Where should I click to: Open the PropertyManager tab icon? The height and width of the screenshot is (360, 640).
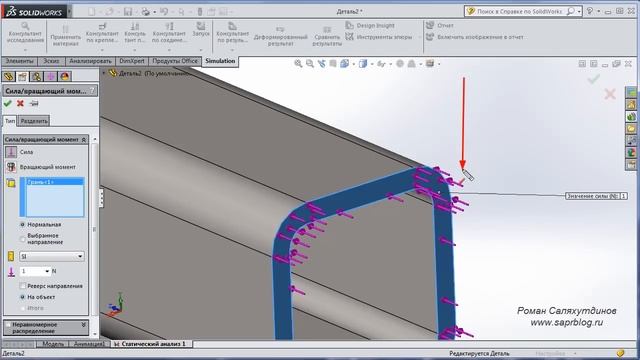[x=22, y=76]
